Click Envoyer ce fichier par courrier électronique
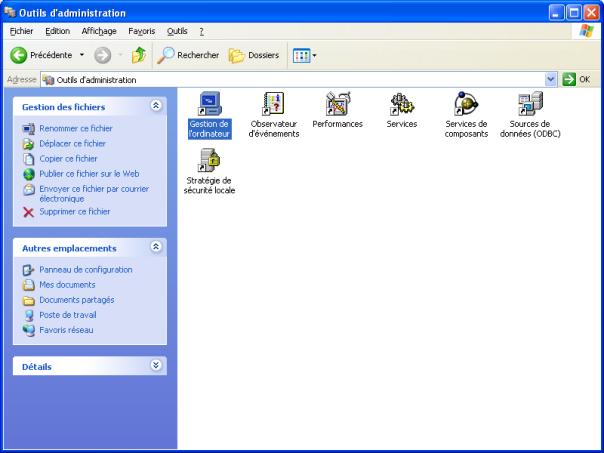This screenshot has width=604, height=453. [94, 194]
